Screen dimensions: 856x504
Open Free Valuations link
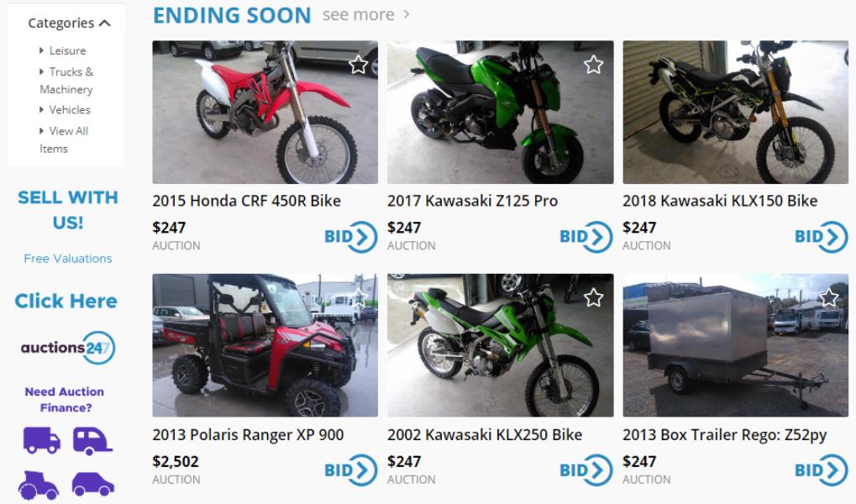[68, 258]
